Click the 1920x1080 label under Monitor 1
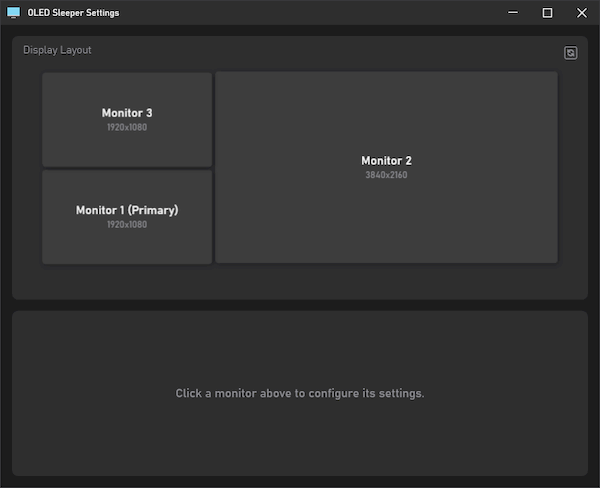 (127, 225)
